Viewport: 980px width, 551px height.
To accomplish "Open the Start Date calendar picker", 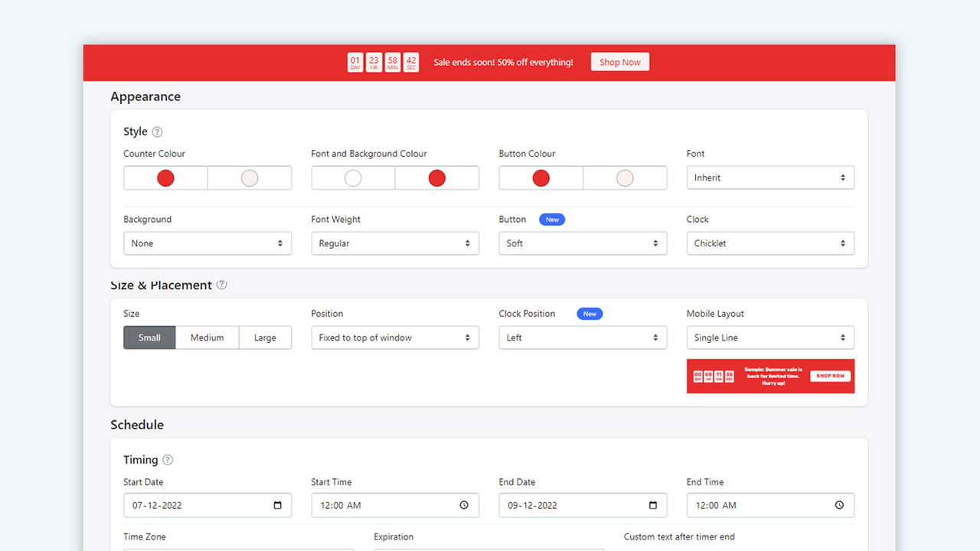I will click(x=279, y=505).
